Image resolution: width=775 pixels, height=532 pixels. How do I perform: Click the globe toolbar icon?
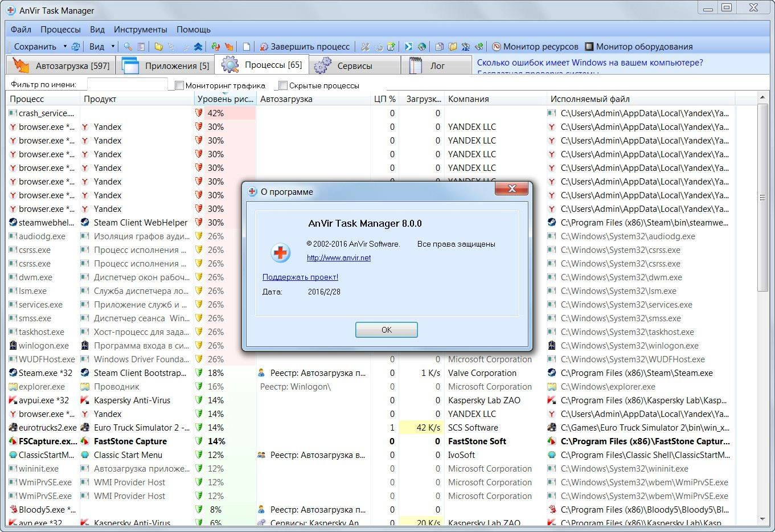coord(422,47)
